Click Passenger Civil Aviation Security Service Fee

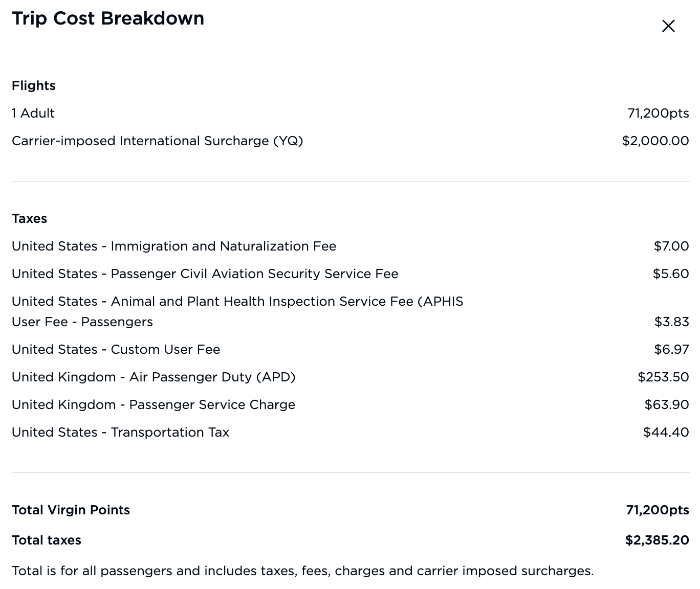(205, 274)
